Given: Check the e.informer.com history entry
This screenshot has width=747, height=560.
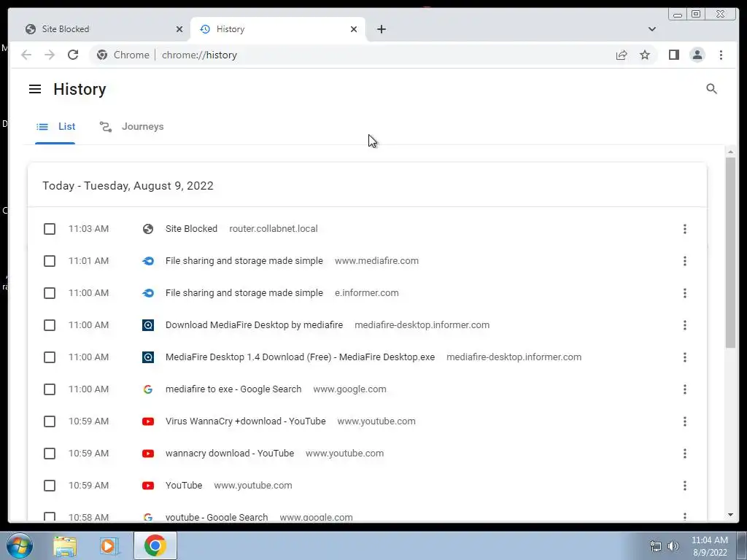Looking at the screenshot, I should tap(50, 293).
